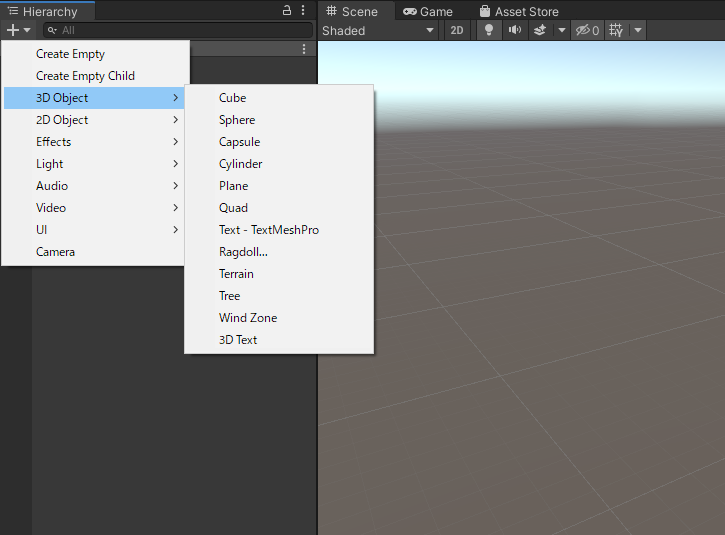This screenshot has width=725, height=535.
Task: Expand the Audio submenu
Action: [94, 186]
